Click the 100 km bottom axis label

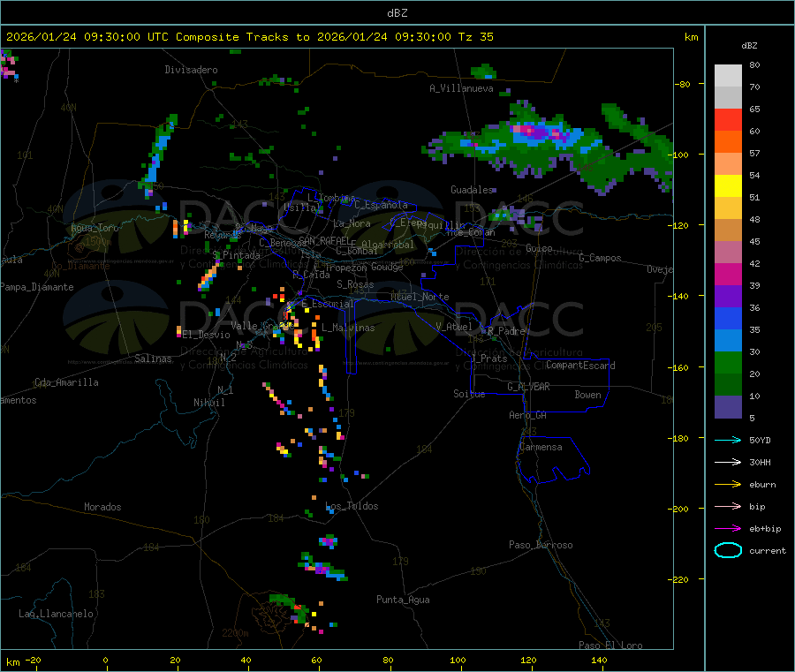(458, 660)
